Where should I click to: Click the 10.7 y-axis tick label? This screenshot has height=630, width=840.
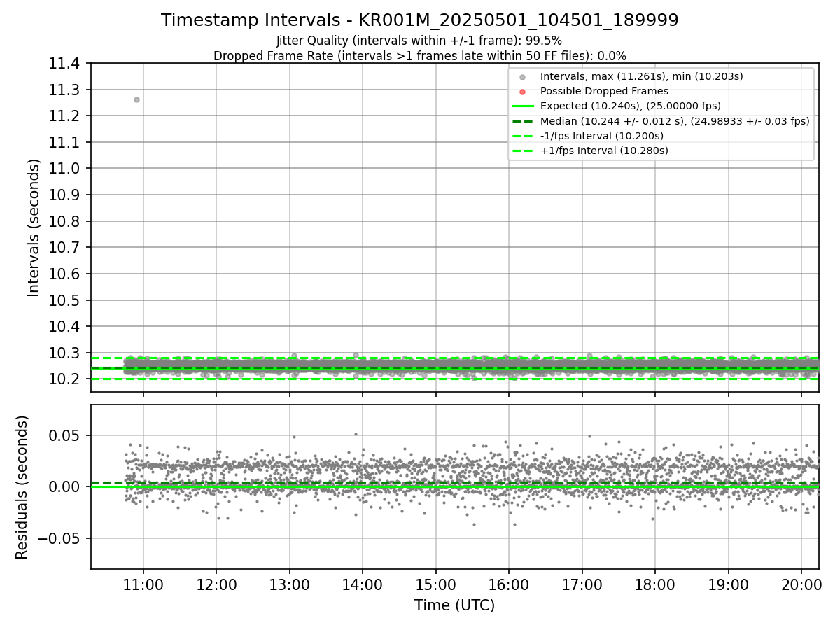click(65, 248)
